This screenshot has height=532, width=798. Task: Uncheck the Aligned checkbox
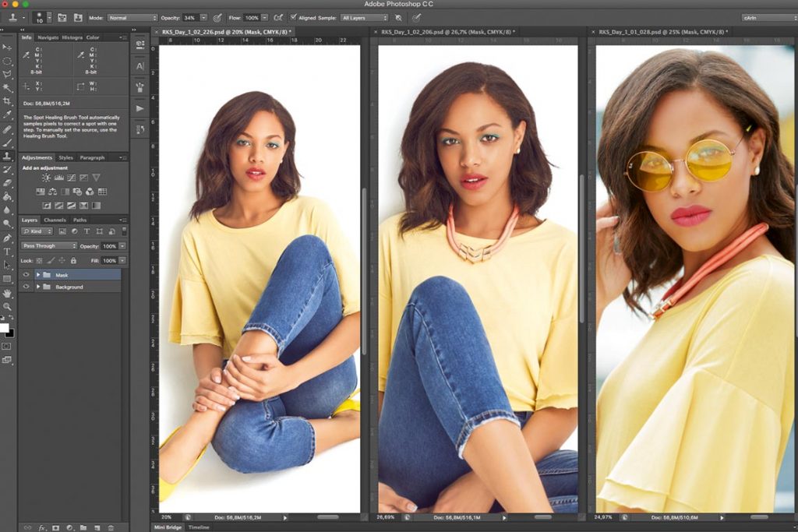(293, 17)
